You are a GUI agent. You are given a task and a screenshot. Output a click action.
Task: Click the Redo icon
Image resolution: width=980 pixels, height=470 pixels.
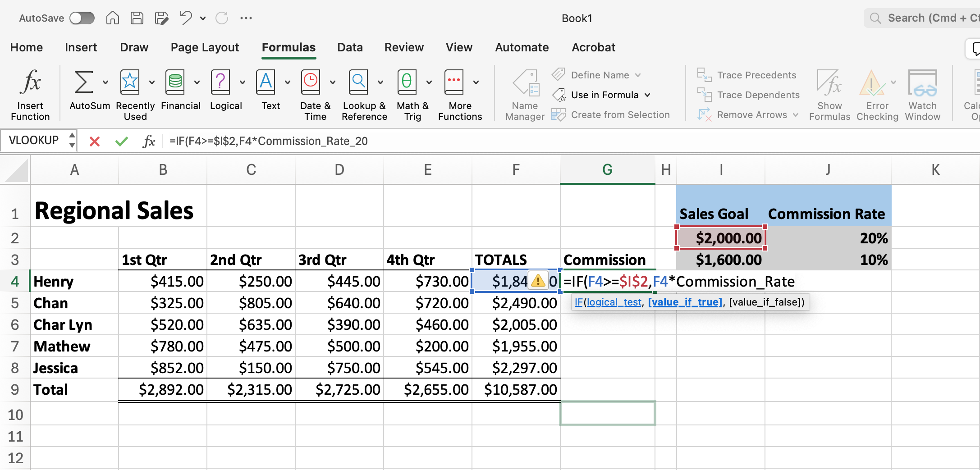tap(222, 18)
